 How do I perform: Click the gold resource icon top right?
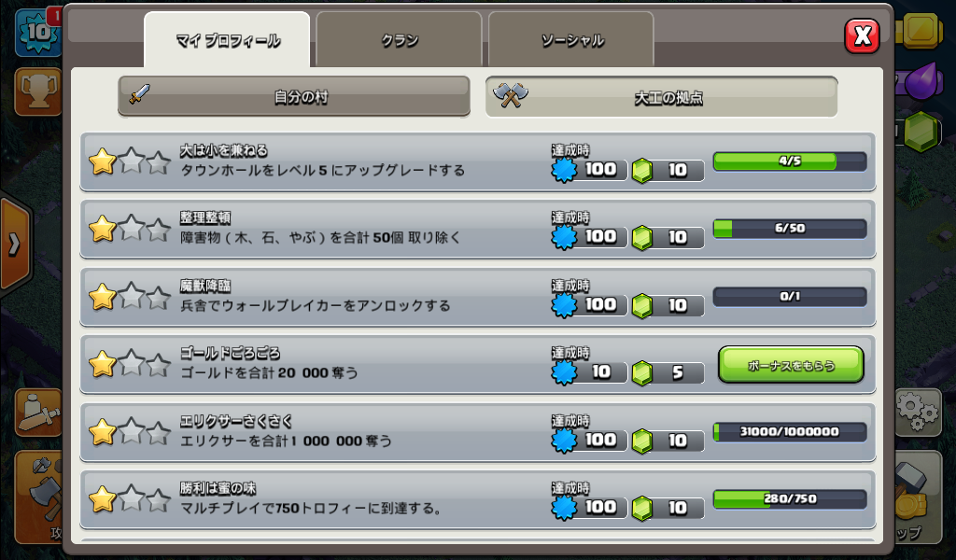pos(921,29)
